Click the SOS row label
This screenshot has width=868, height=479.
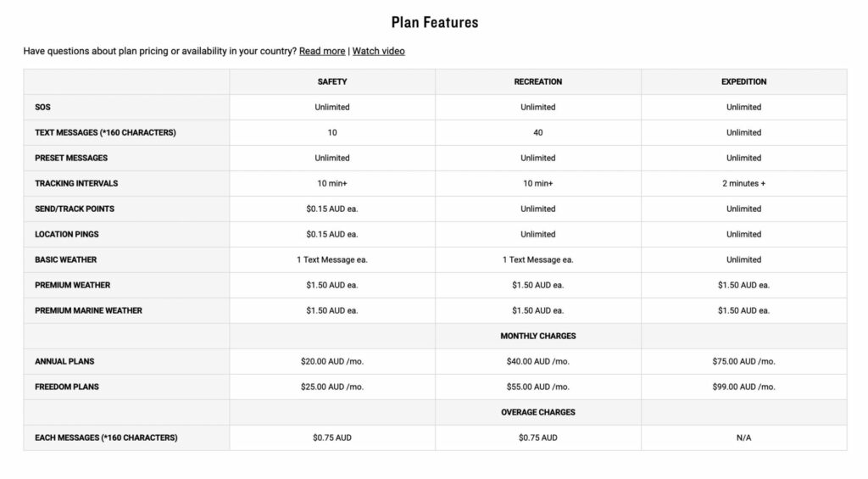coord(42,108)
